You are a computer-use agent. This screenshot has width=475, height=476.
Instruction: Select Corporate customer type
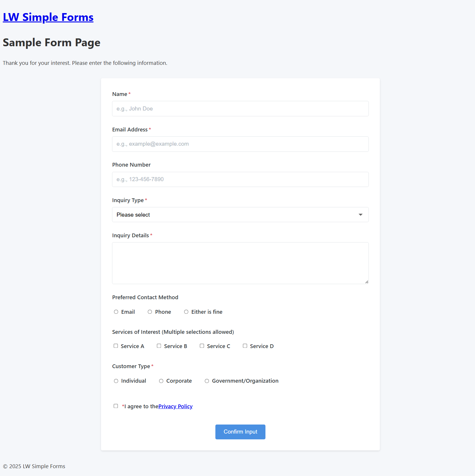161,381
